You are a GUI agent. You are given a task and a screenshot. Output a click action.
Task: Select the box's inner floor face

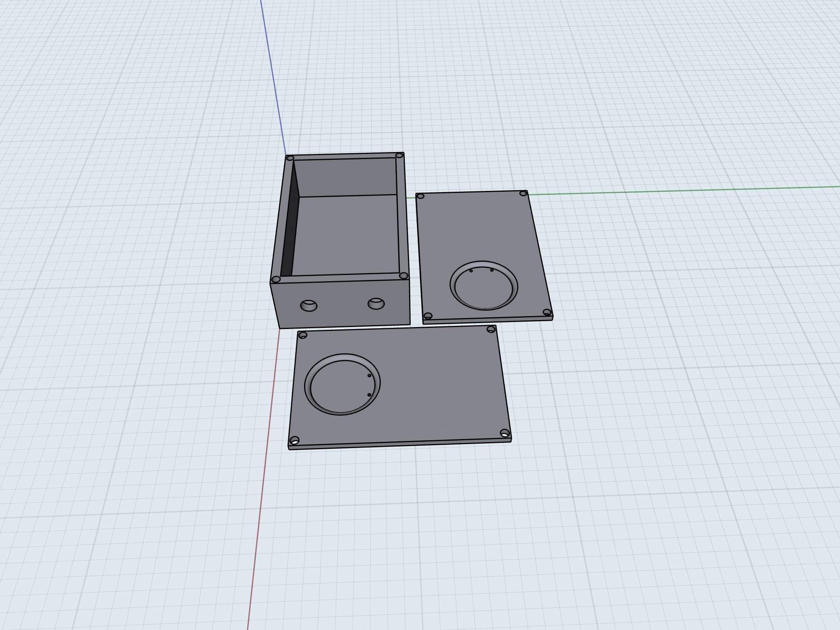tap(346, 235)
